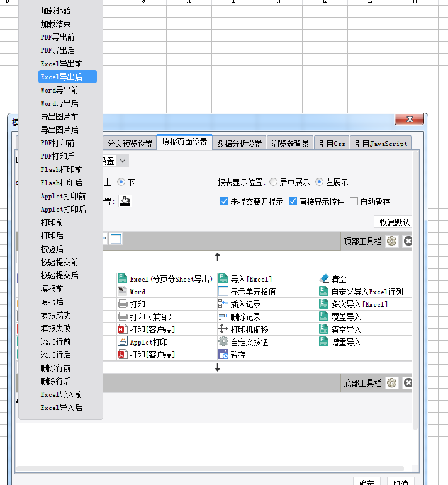Add the Word export button
Screen dimensions: 448x485
click(x=132, y=292)
